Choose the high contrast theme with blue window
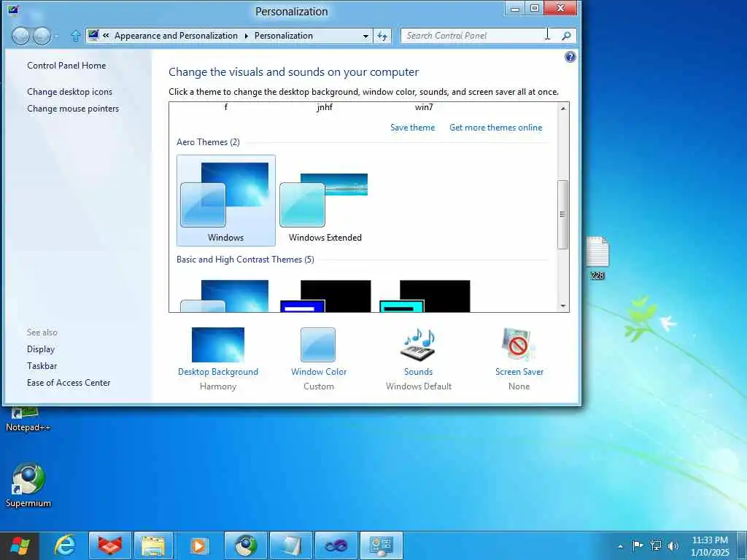Image resolution: width=747 pixels, height=560 pixels. click(x=325, y=296)
